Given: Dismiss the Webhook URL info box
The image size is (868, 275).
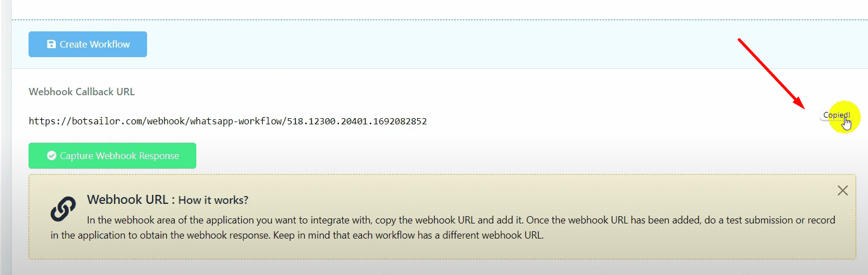Looking at the screenshot, I should (843, 190).
